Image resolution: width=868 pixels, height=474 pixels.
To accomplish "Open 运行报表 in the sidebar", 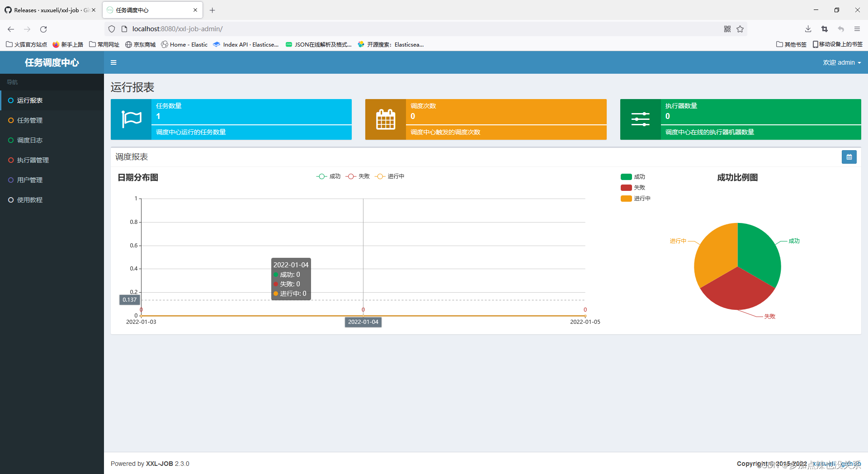I will (52, 100).
